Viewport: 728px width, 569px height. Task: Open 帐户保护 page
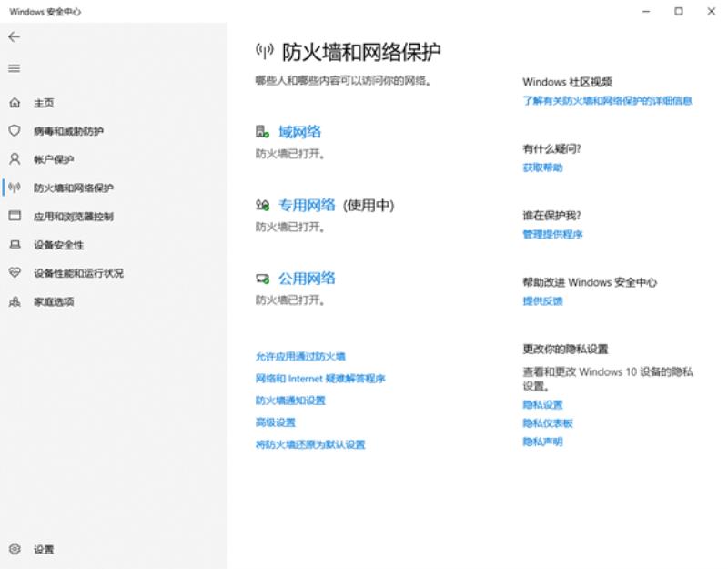click(54, 160)
